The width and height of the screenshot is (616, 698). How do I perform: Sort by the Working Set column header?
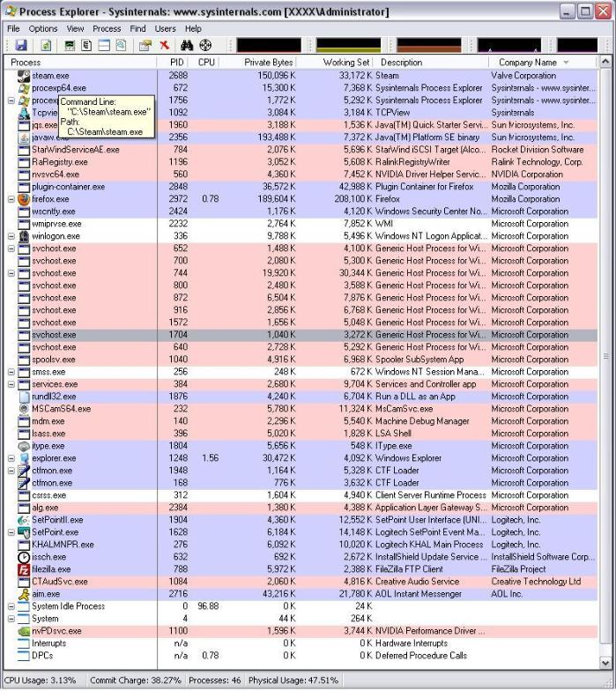tap(335, 63)
